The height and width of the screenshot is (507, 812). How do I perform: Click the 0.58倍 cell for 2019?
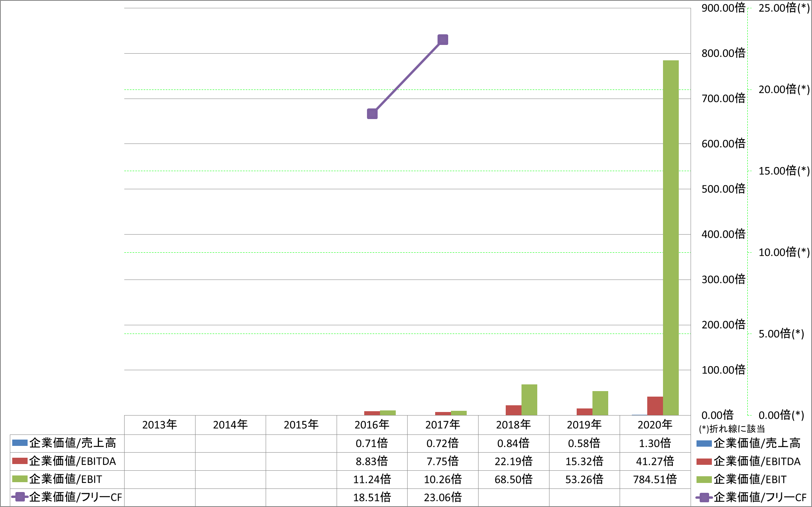[x=585, y=443]
